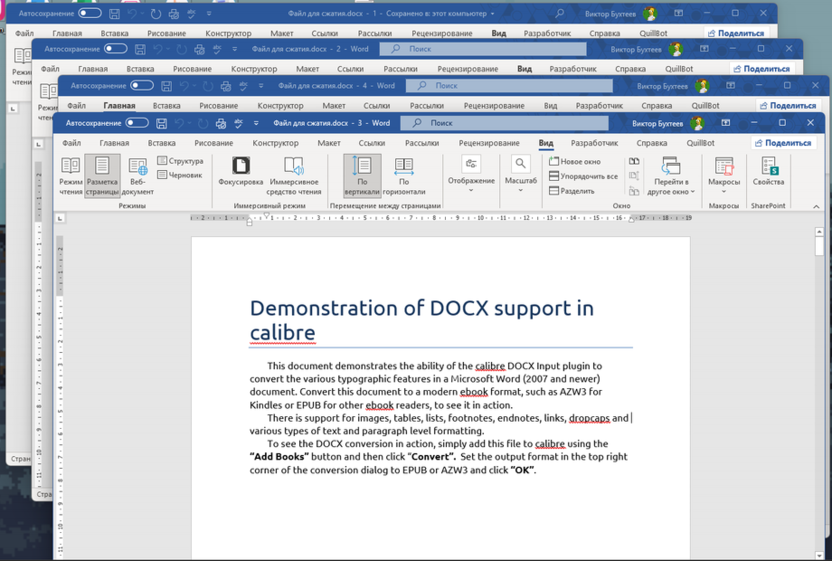This screenshot has width=832, height=561.
Task: Switch to Режим чтения view
Action: coord(71,175)
